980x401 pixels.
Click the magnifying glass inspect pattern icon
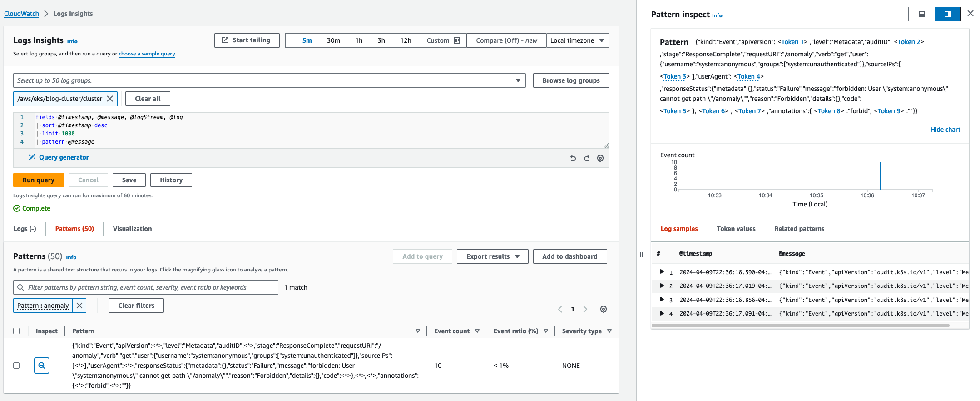pyautogui.click(x=42, y=366)
